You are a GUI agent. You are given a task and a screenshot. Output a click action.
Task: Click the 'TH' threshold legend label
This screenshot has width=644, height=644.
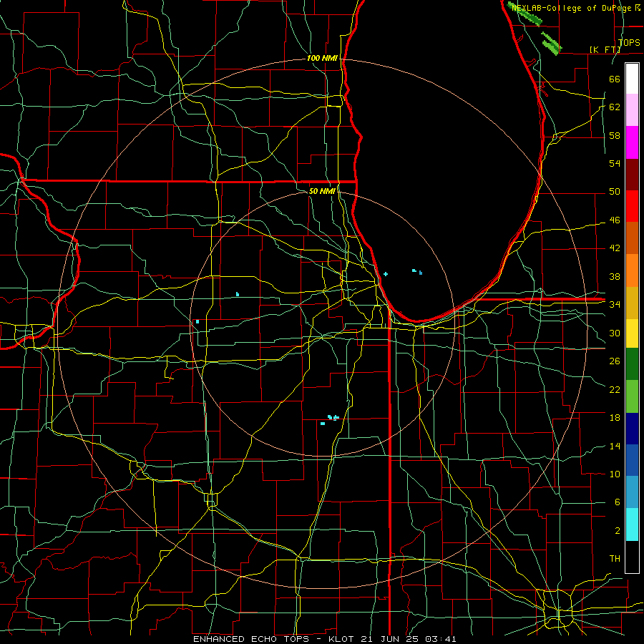point(615,558)
